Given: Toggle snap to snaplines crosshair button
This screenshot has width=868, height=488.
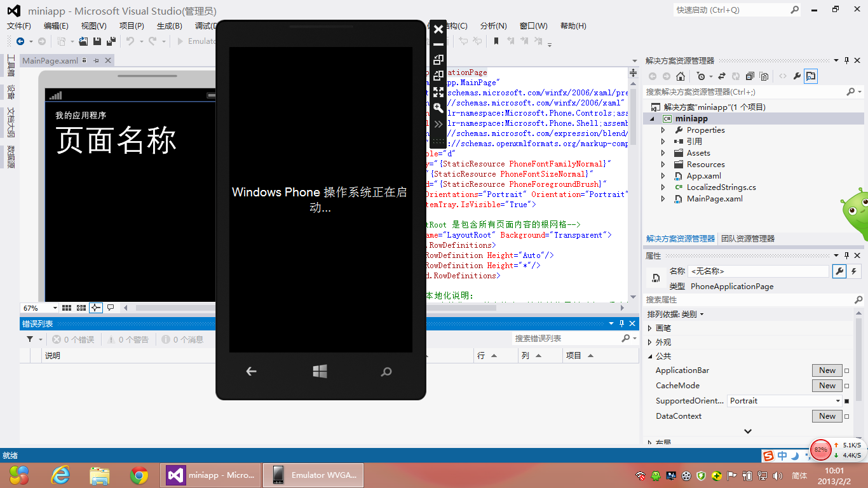Looking at the screenshot, I should (96, 308).
